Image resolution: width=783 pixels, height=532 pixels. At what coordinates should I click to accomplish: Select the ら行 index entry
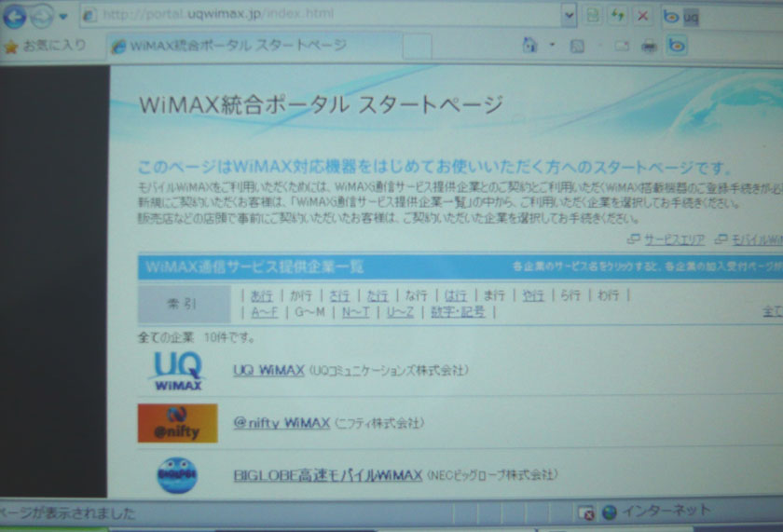point(570,295)
